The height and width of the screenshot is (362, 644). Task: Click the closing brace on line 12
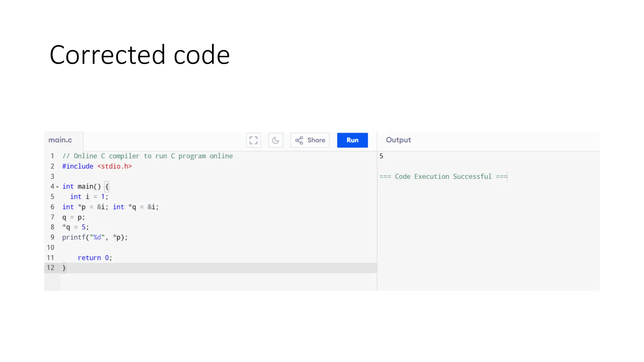click(64, 268)
